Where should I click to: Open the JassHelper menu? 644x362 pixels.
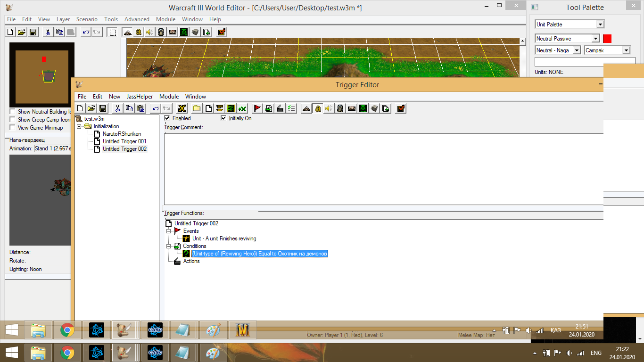click(140, 97)
